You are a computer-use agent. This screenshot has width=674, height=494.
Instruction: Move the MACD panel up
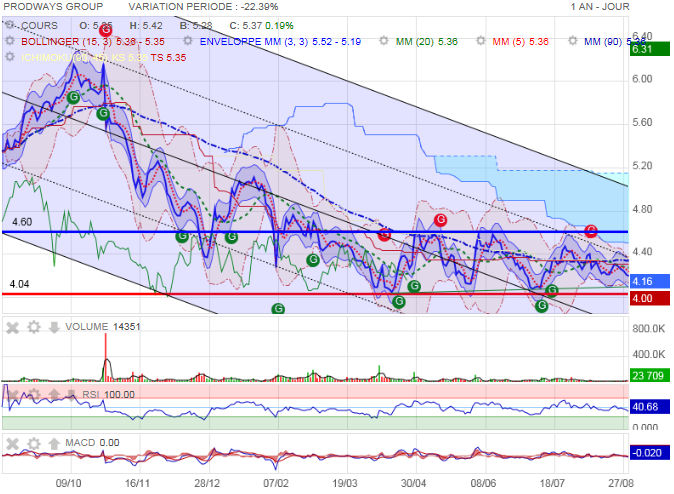point(53,443)
